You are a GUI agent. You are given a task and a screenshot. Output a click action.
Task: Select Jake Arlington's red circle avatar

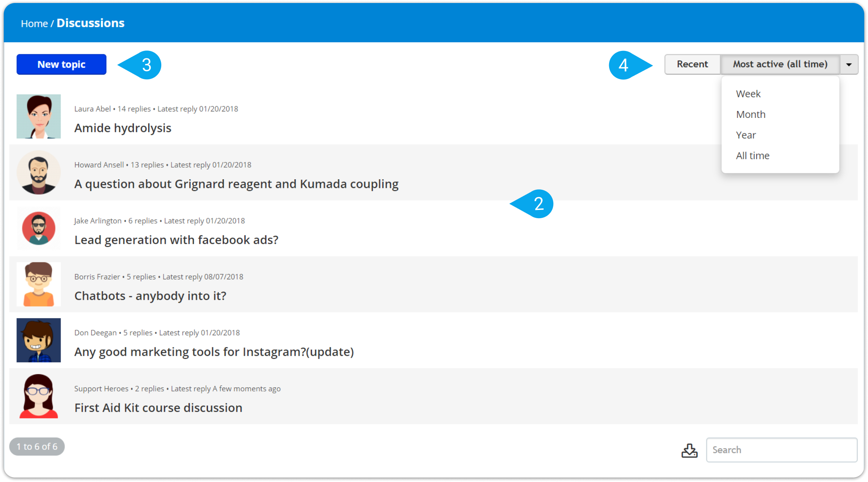click(x=39, y=228)
